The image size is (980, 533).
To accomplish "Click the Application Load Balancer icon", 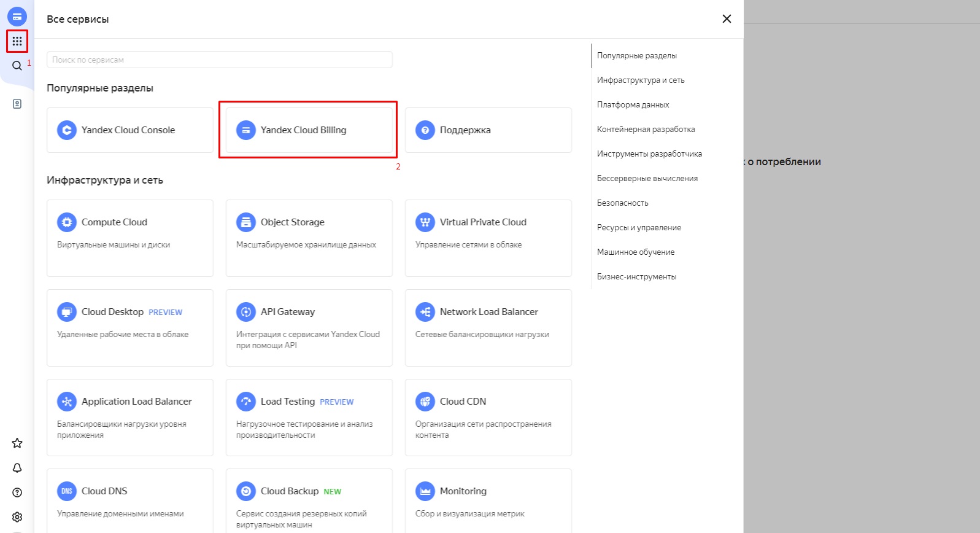I will click(x=67, y=402).
